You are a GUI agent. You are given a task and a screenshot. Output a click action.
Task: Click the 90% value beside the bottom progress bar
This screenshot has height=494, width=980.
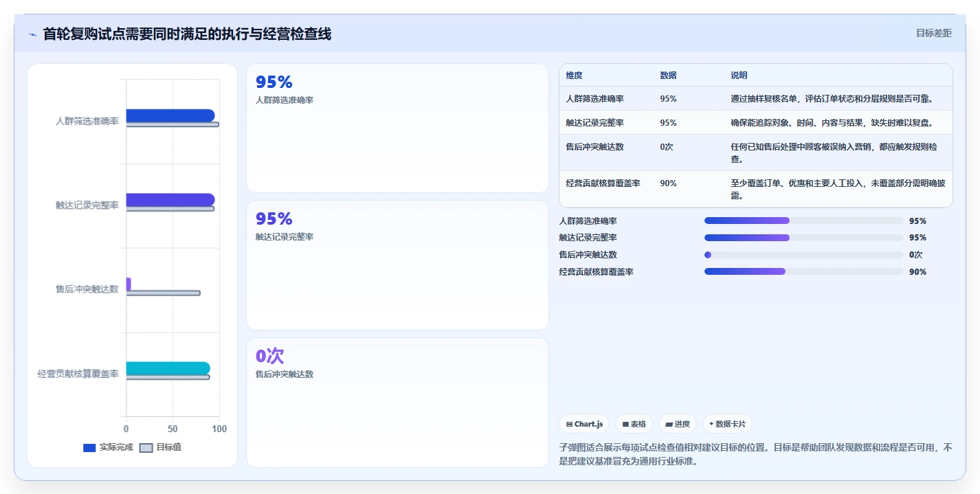[917, 272]
